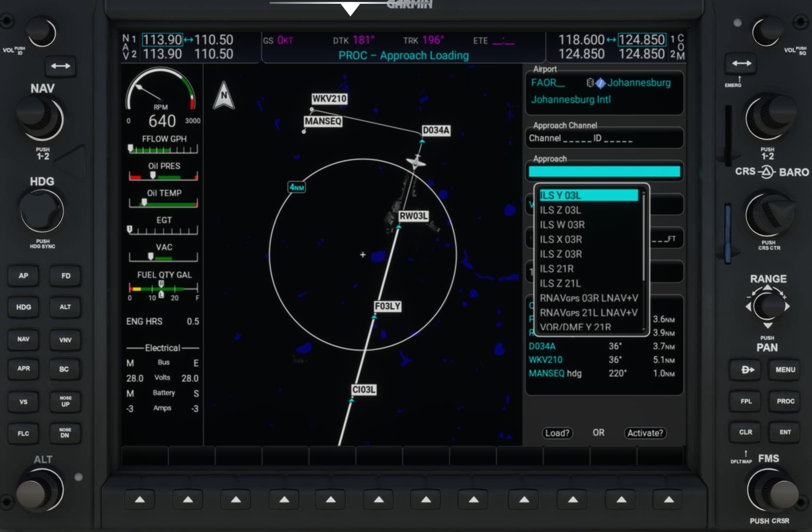812x532 pixels.
Task: Select RNAV GPS 21L LNAV+V approach
Action: pyautogui.click(x=589, y=313)
